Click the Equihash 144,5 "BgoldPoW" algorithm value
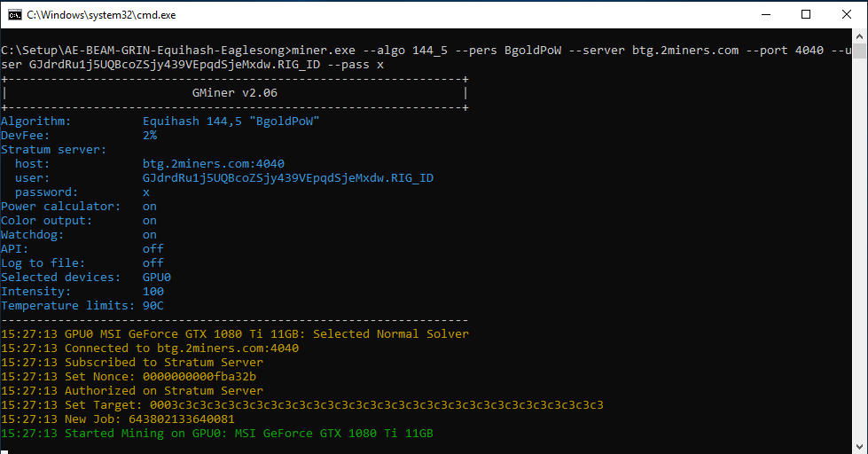 pyautogui.click(x=231, y=121)
